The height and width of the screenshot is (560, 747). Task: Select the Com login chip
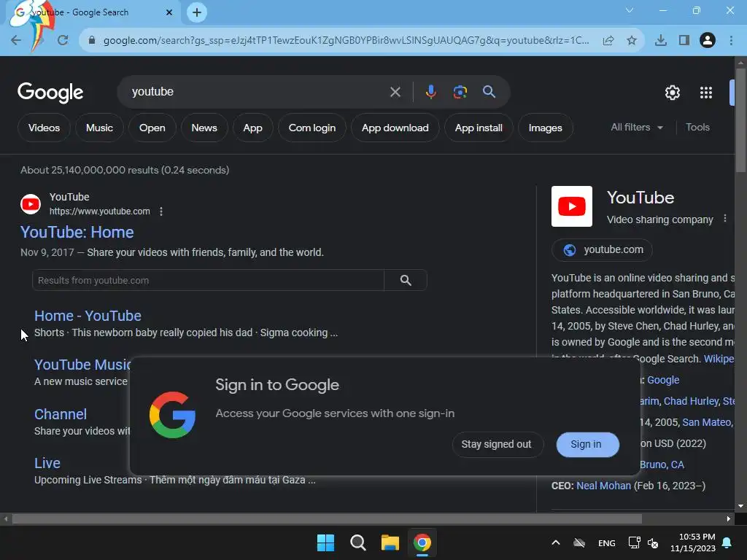[312, 128]
